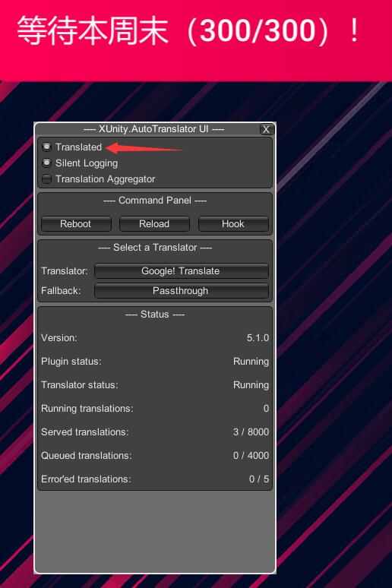Click the Running translations label
Viewport: 392px width, 588px height.
pyautogui.click(x=87, y=409)
